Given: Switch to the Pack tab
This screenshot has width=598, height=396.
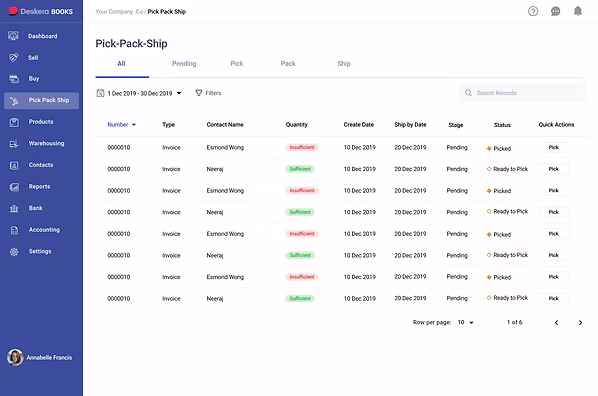Looking at the screenshot, I should point(288,64).
